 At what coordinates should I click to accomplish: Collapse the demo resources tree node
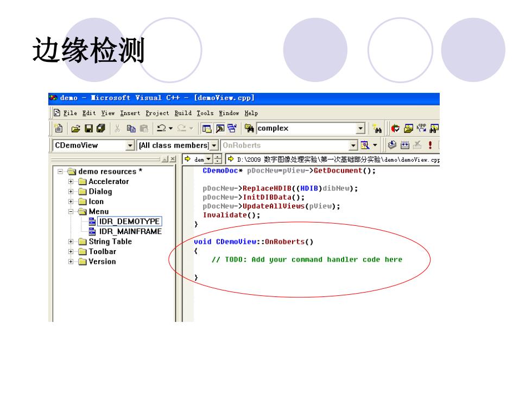pyautogui.click(x=60, y=172)
